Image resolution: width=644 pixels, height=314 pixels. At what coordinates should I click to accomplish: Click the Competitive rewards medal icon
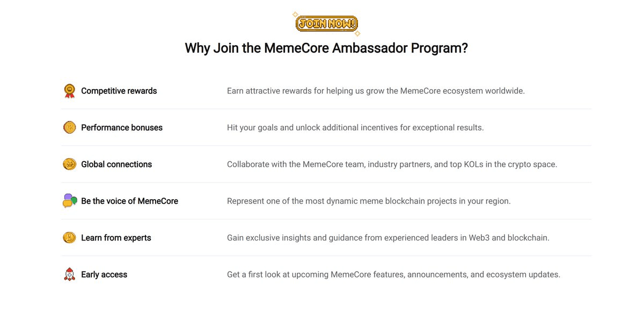coord(69,91)
